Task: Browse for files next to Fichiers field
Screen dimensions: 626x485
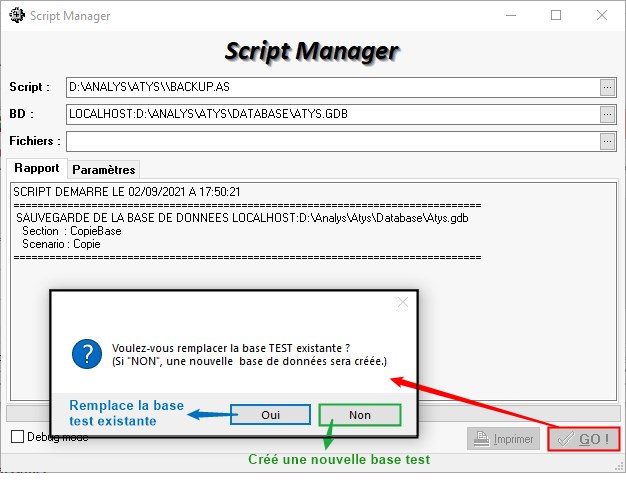Action: coord(606,141)
